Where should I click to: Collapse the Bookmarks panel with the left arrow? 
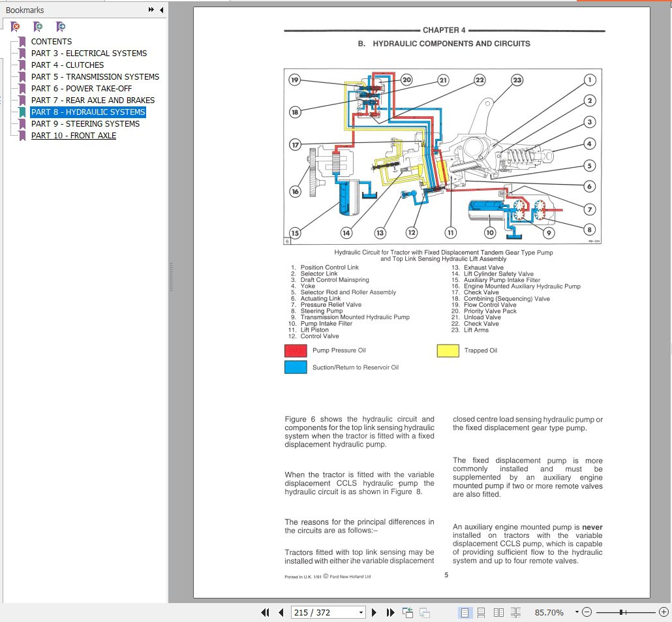(x=161, y=9)
